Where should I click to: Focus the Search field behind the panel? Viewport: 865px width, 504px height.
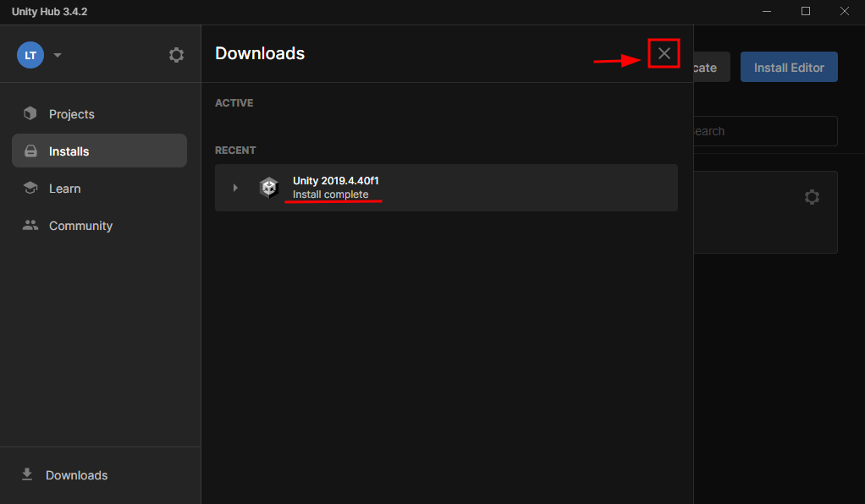765,131
